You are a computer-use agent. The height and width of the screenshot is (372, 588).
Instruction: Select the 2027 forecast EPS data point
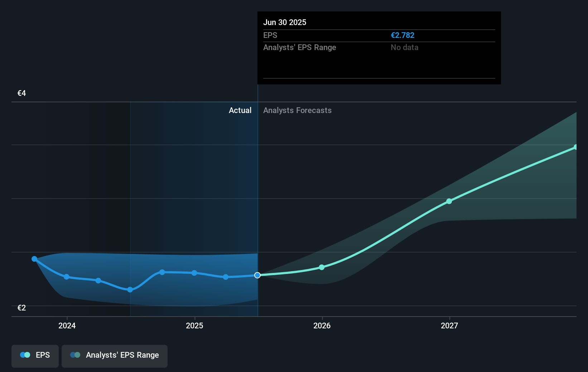pyautogui.click(x=449, y=201)
